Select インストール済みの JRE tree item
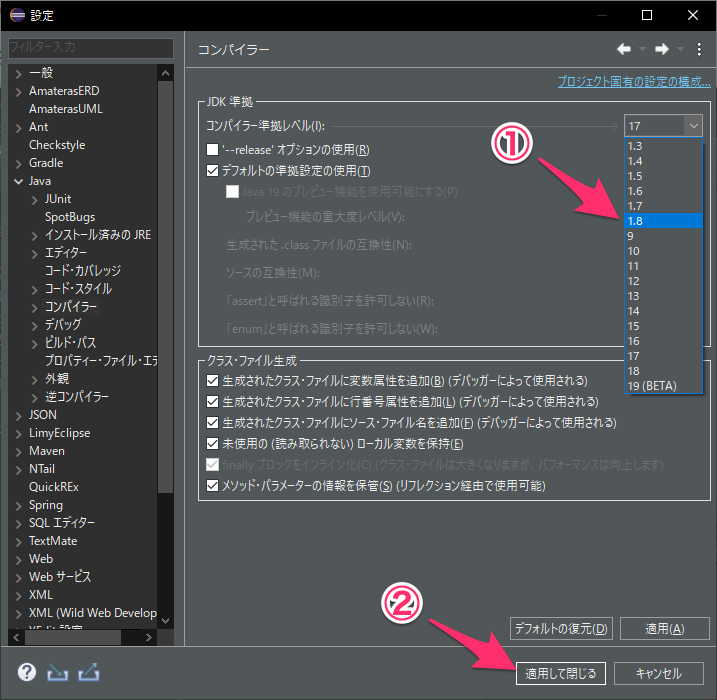This screenshot has width=717, height=700. coord(98,235)
